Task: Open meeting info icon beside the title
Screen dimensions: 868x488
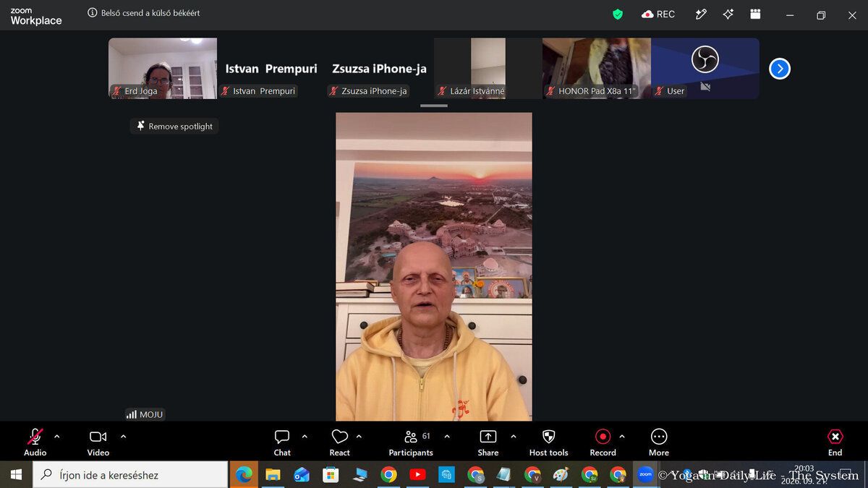Action: [x=92, y=13]
